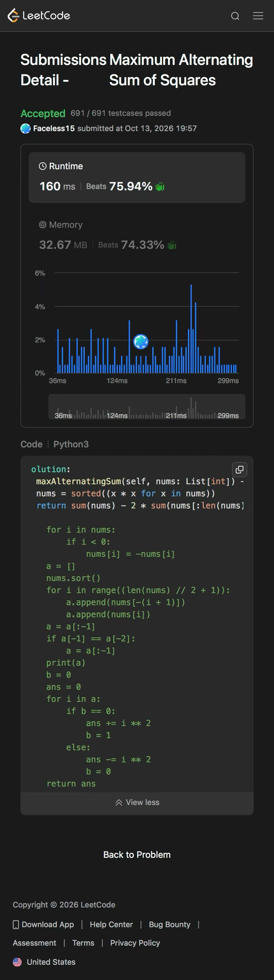Click the memory chip icon
This screenshot has width=274, height=980.
[x=43, y=224]
